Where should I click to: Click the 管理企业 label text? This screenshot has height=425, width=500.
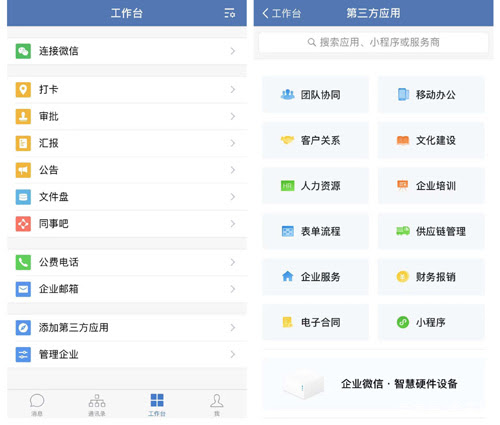59,354
